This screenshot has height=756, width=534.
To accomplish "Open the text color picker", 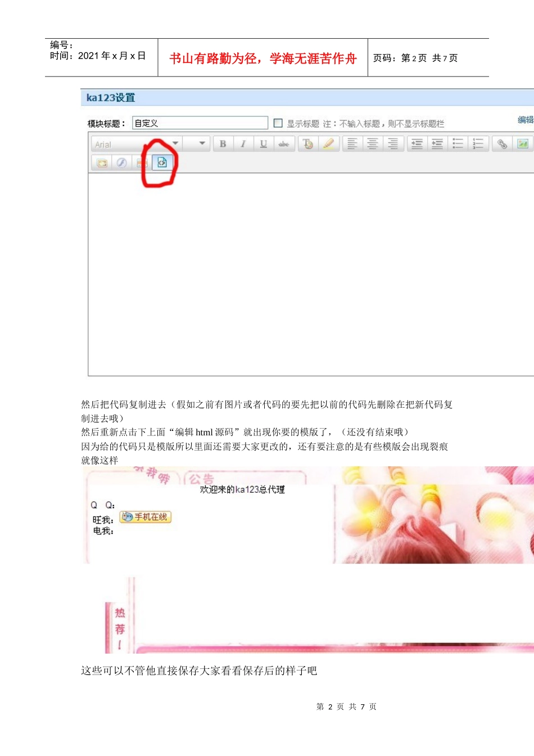I will point(307,144).
